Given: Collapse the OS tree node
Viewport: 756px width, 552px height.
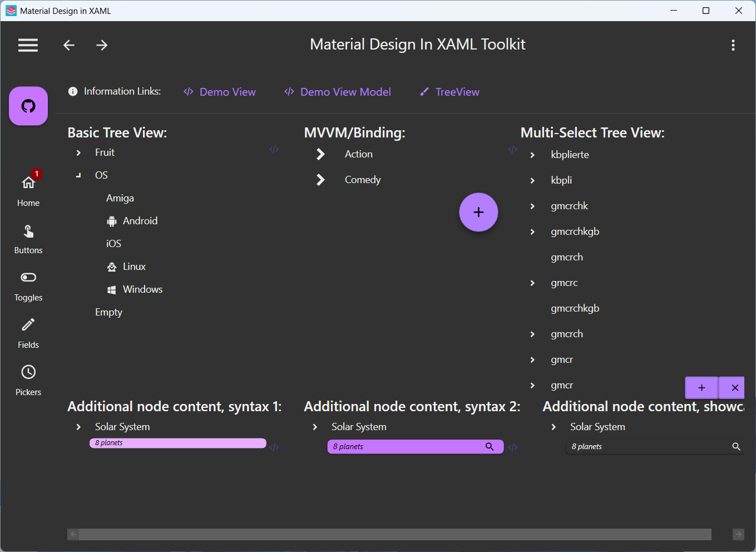Looking at the screenshot, I should click(x=78, y=175).
